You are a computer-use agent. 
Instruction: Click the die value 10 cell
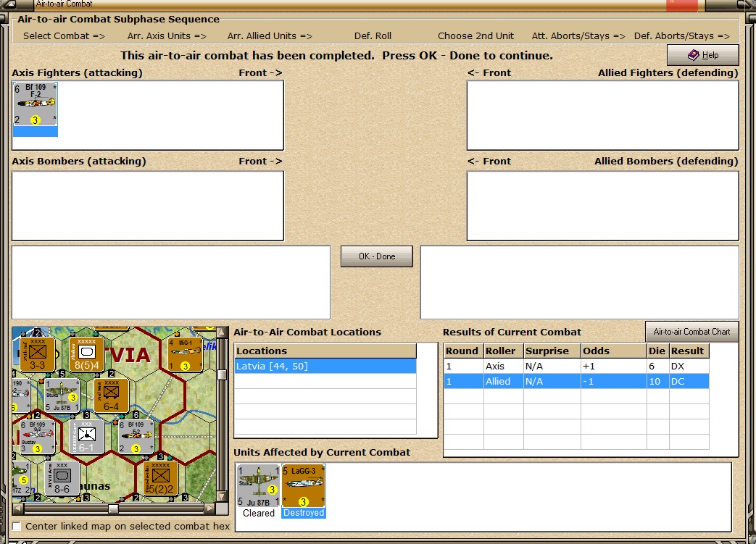657,381
